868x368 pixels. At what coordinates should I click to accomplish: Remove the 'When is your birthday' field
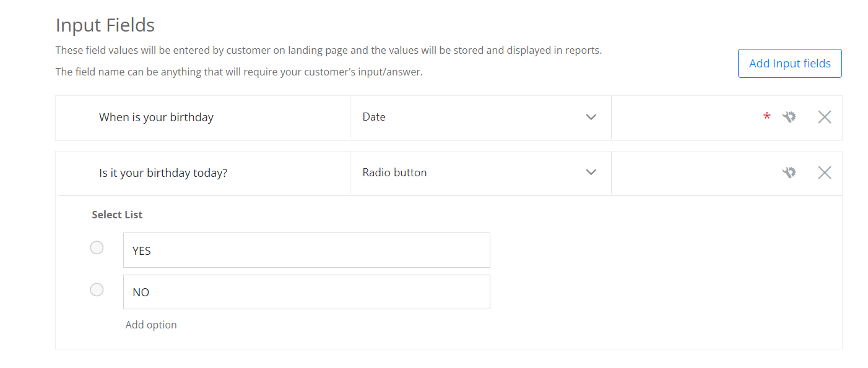(x=824, y=117)
